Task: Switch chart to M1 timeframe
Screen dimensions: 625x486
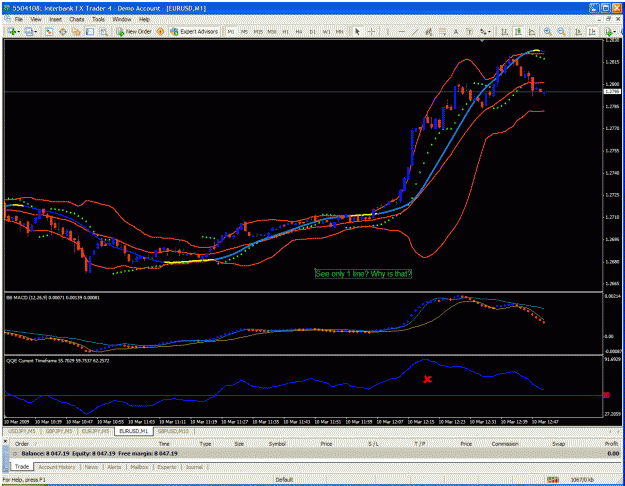Action: [x=231, y=32]
